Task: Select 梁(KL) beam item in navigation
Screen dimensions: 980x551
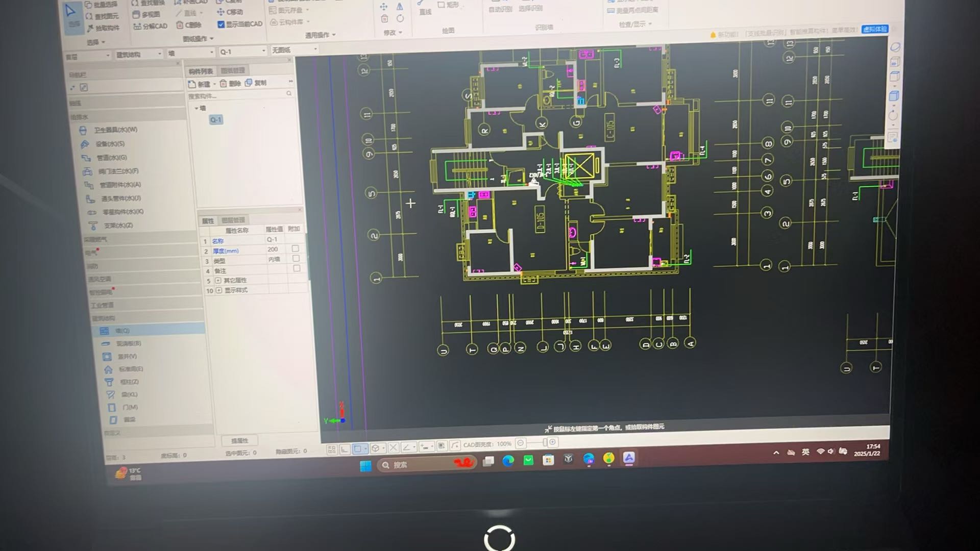Action: pyautogui.click(x=122, y=394)
